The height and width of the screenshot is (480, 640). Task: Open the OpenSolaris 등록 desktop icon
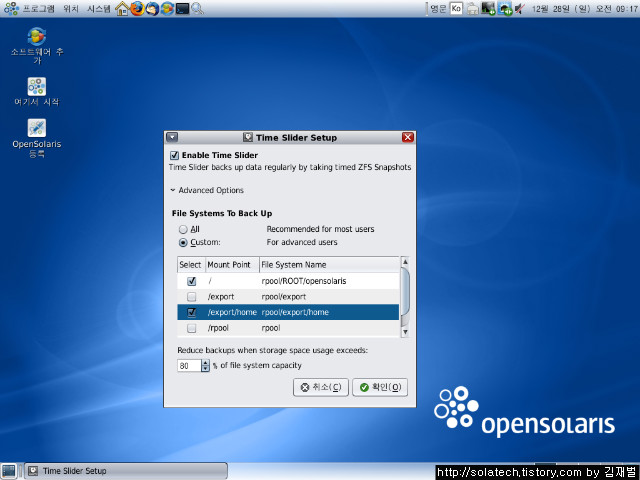tap(37, 138)
